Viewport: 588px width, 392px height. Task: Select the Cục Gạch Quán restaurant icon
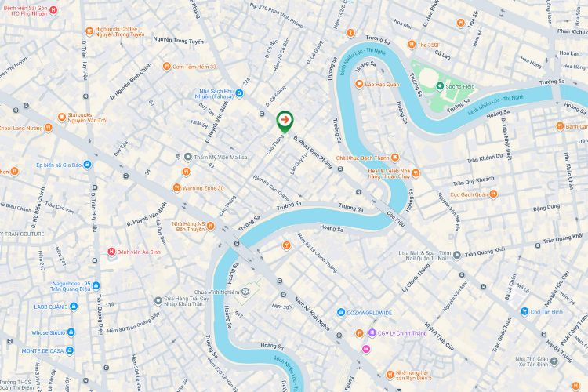click(x=493, y=194)
